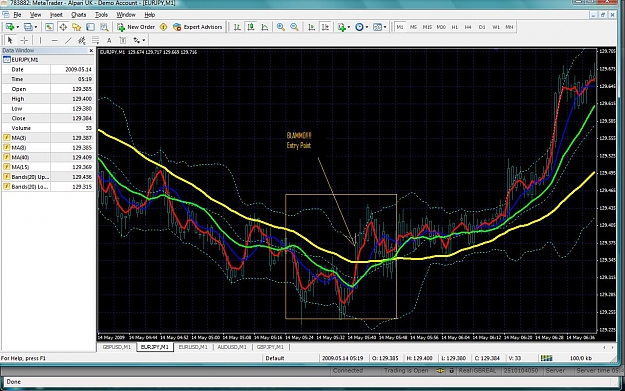
Task: Click the Zoom In magnifier
Action: 281,27
